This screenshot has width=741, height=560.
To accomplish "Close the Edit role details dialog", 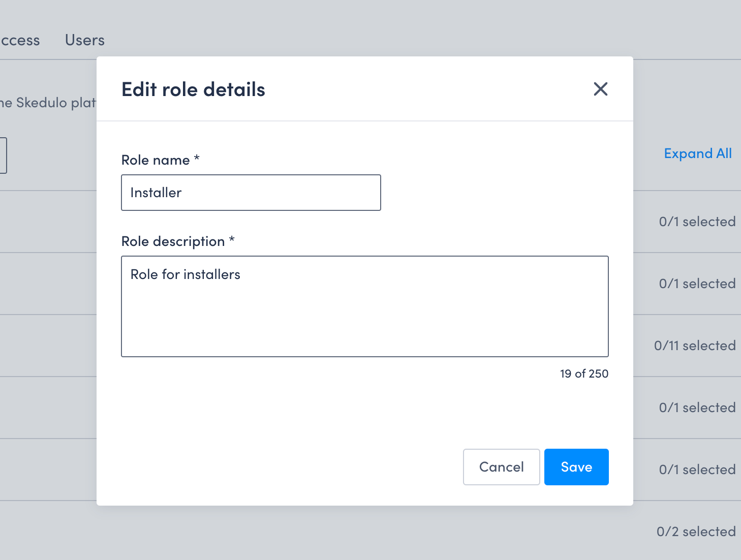I will click(600, 89).
